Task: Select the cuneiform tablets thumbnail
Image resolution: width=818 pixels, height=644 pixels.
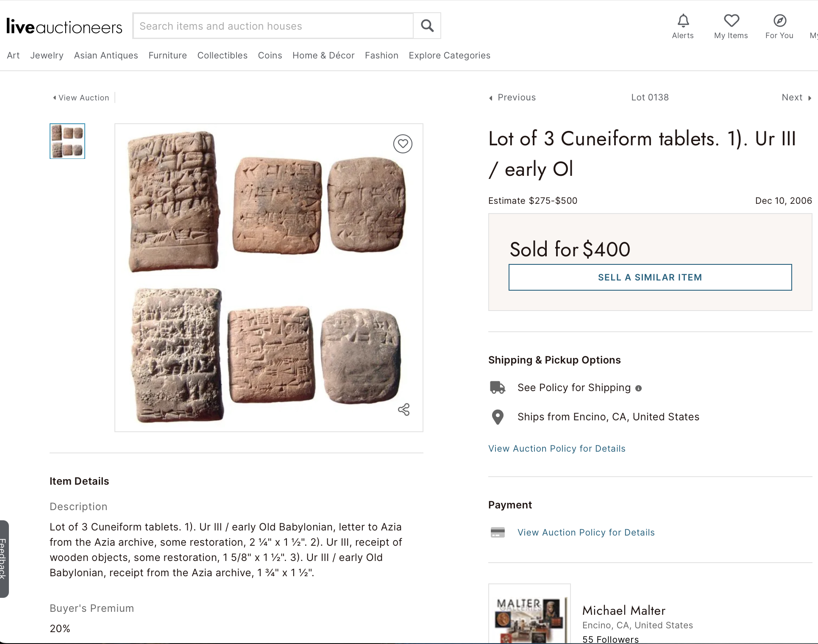Action: pos(67,141)
